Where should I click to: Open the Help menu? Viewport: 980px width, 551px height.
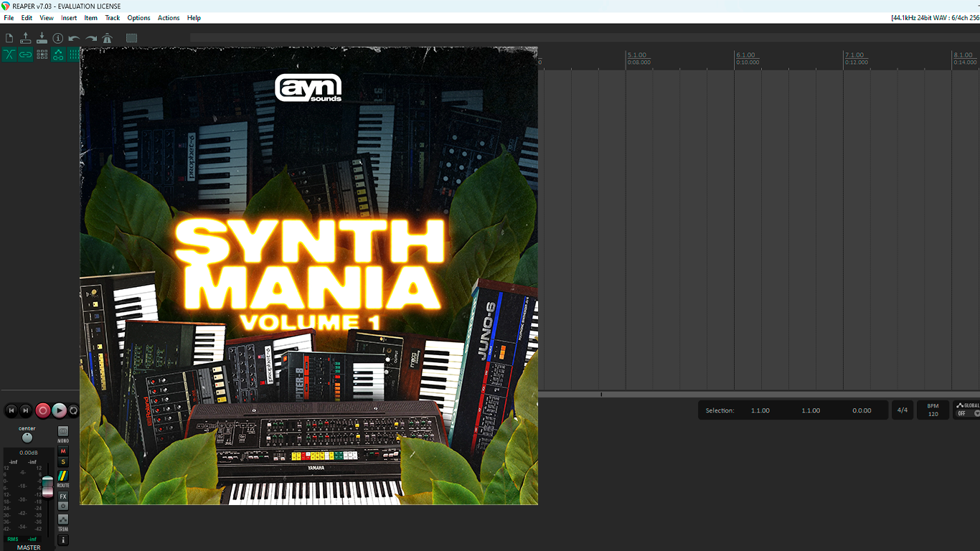pyautogui.click(x=194, y=18)
